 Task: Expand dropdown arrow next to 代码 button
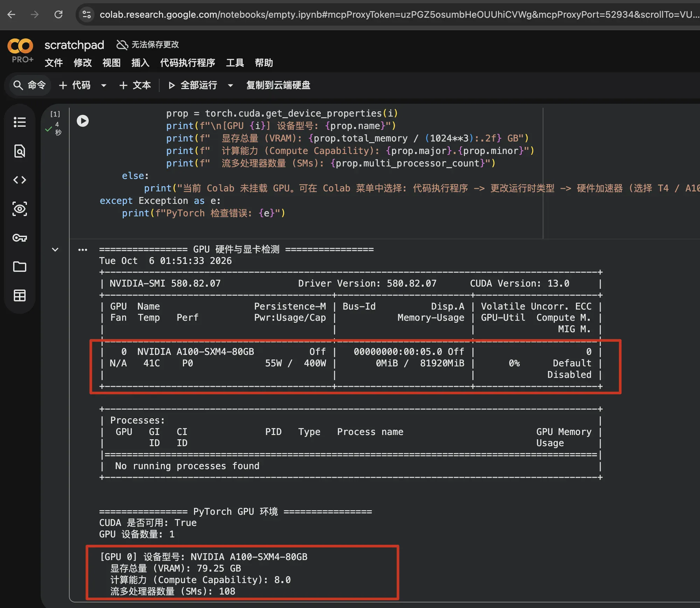coord(104,85)
